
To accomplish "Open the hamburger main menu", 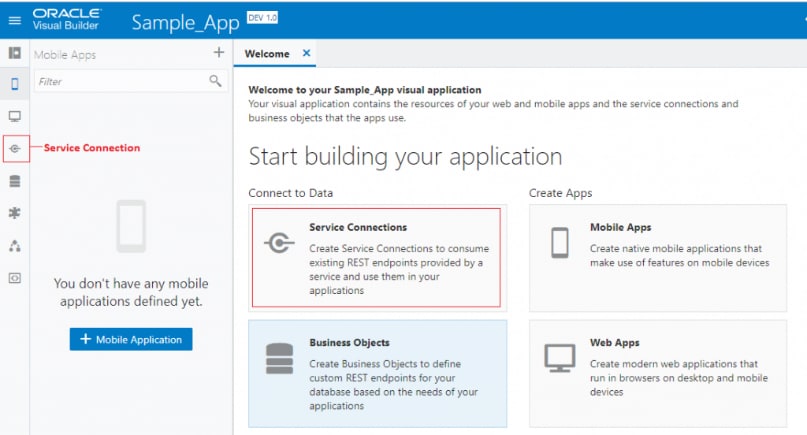I will pyautogui.click(x=14, y=19).
